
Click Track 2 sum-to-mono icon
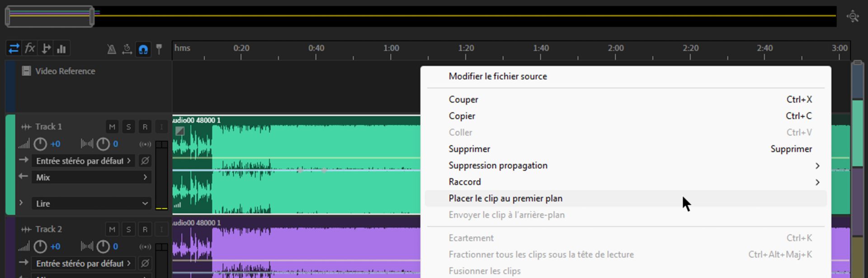145,247
